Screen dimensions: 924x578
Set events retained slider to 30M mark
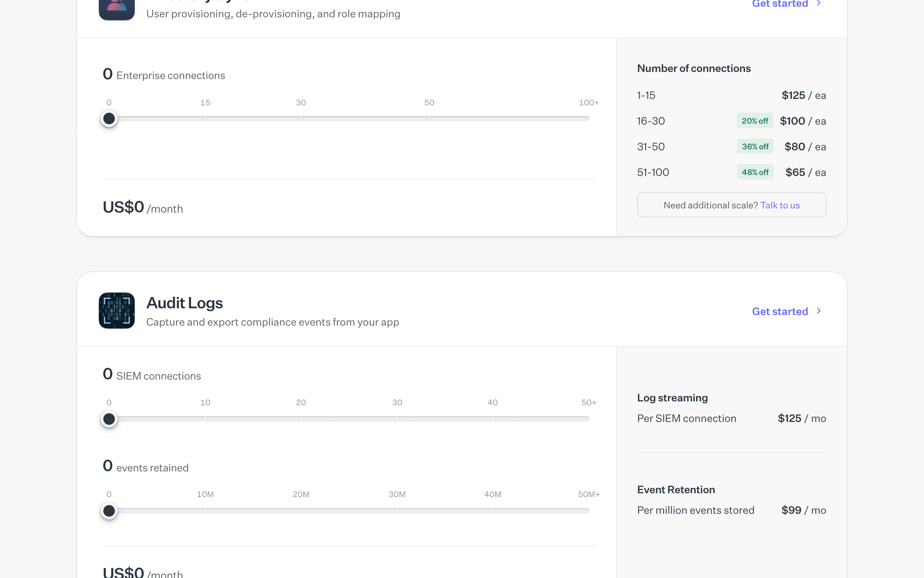point(397,511)
